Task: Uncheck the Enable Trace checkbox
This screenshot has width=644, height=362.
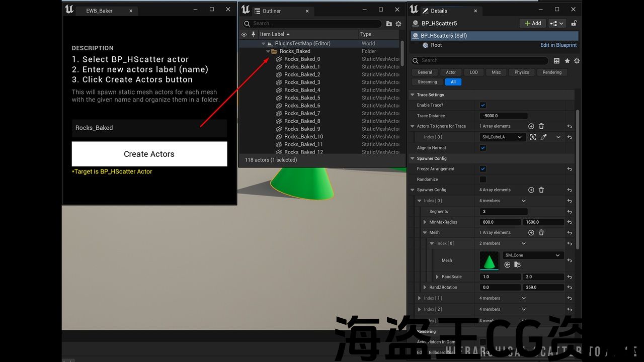Action: [483, 105]
